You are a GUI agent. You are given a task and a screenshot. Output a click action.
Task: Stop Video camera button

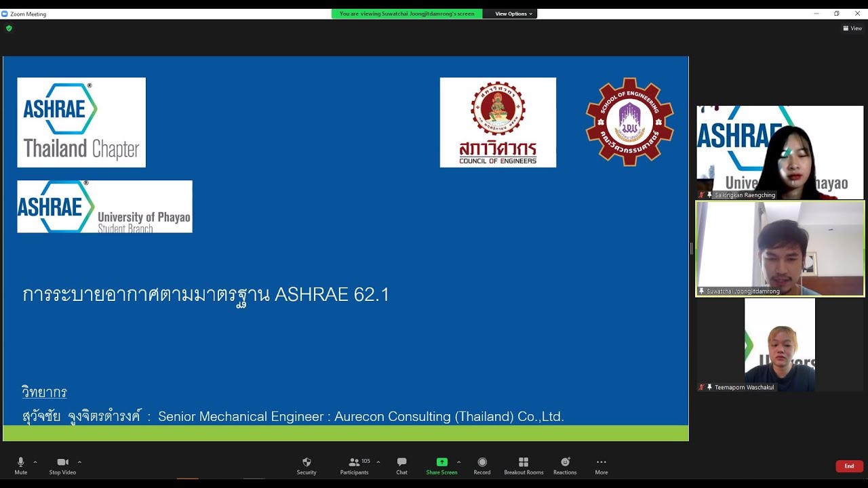pos(62,466)
